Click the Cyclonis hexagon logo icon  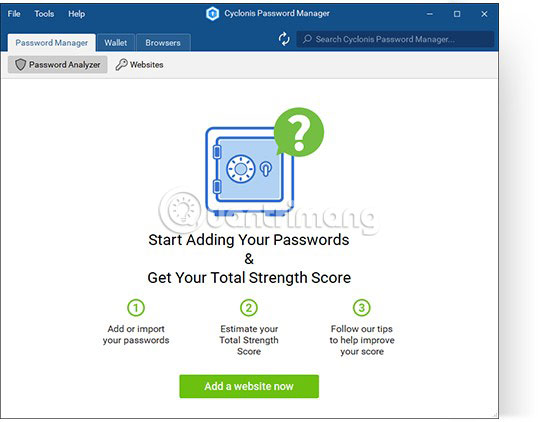[x=212, y=14]
